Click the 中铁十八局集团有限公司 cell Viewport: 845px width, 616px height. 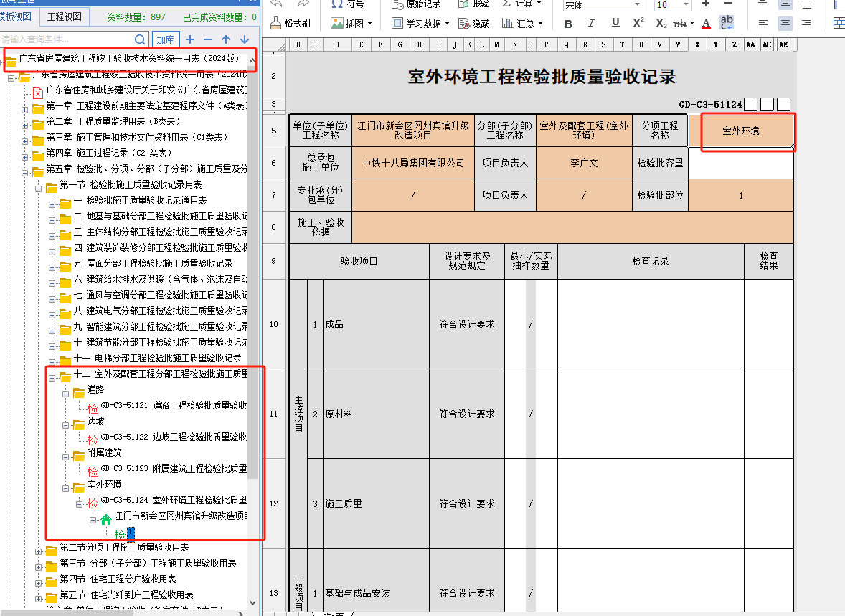pyautogui.click(x=413, y=163)
